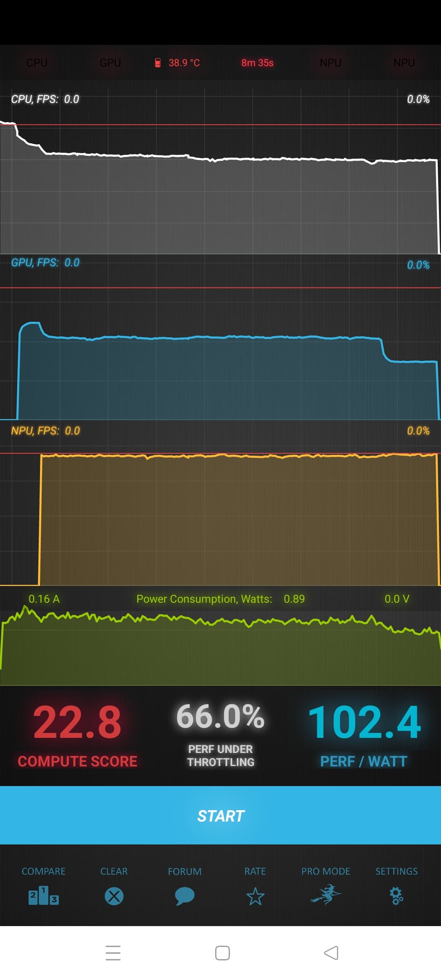Select the GPU tab at top

click(x=110, y=62)
